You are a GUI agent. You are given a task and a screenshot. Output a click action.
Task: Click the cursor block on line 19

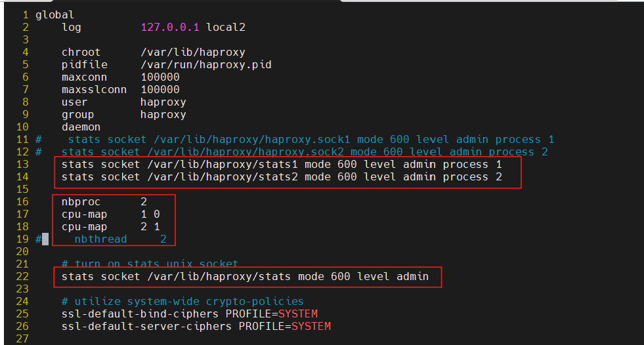point(45,239)
